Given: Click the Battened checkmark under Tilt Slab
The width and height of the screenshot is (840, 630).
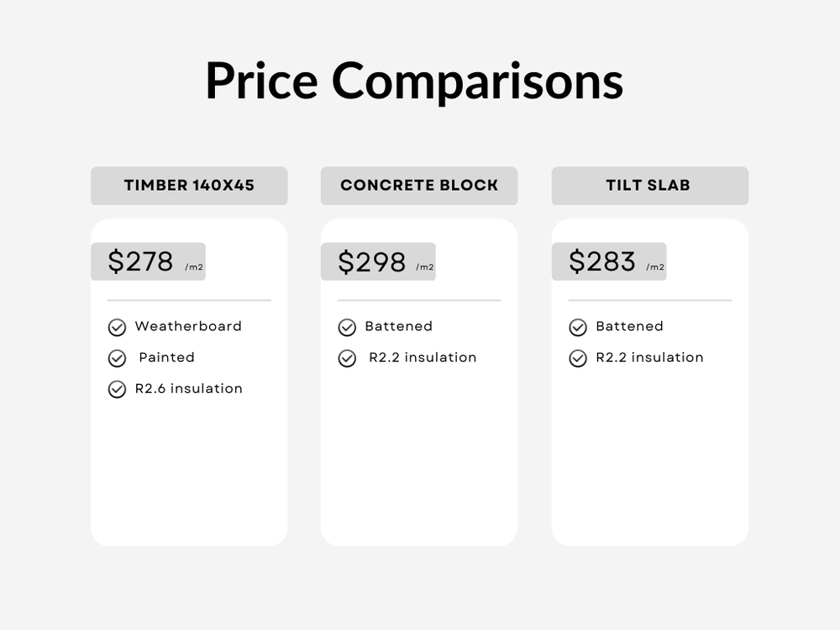Looking at the screenshot, I should pyautogui.click(x=578, y=328).
